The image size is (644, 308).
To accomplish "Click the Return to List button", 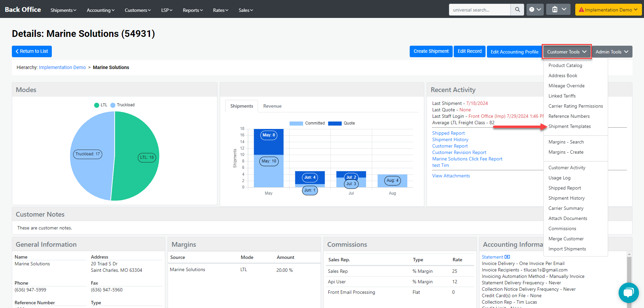I will [32, 51].
